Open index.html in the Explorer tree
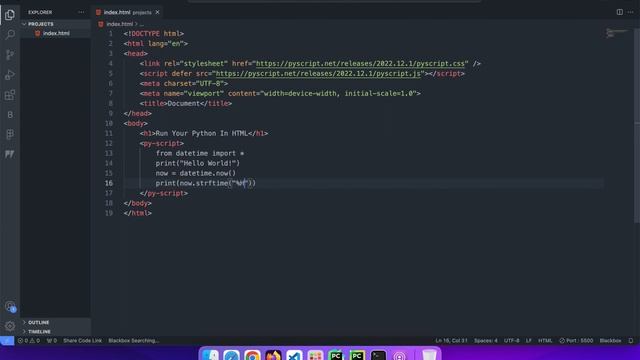 pyautogui.click(x=56, y=33)
